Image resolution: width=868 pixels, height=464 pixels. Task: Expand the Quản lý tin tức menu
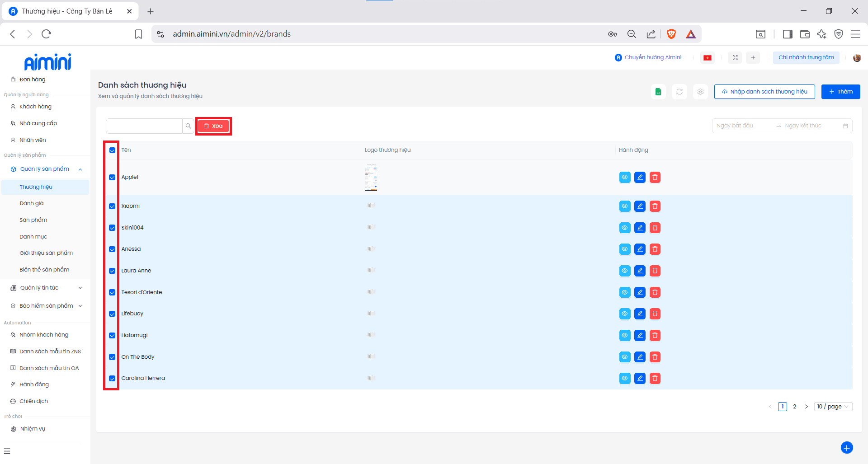point(45,288)
